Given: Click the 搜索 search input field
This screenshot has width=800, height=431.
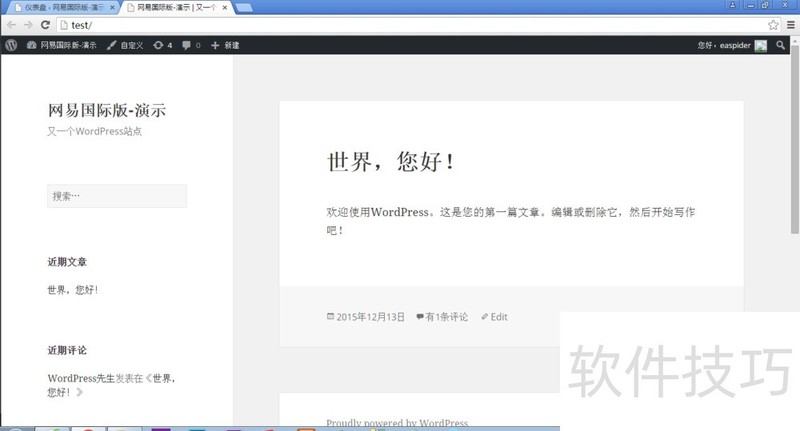Looking at the screenshot, I should coord(117,196).
